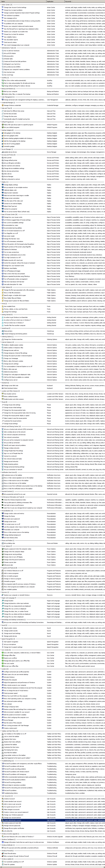Click the icon beside 'Update device drivers'

(3, 152)
